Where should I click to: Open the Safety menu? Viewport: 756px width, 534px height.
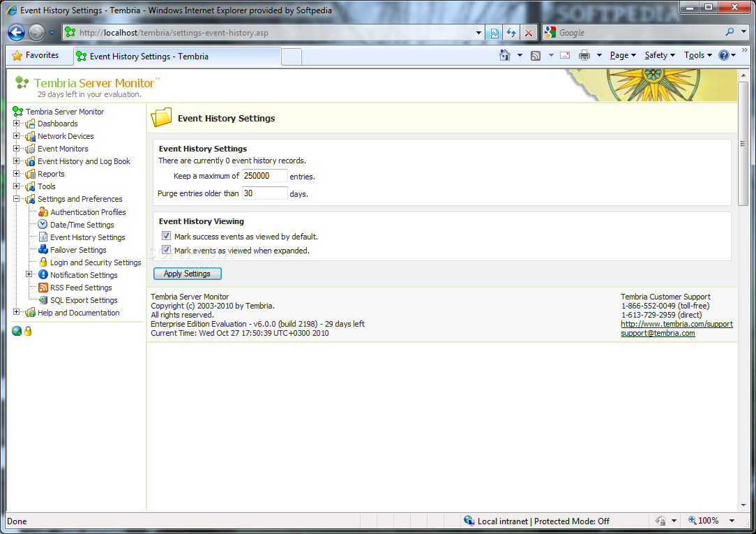660,55
